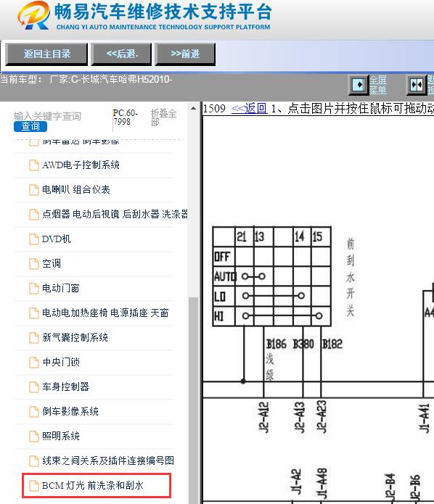Go forward with the >>前进 button
Image resolution: width=434 pixels, height=504 pixels.
[x=185, y=54]
